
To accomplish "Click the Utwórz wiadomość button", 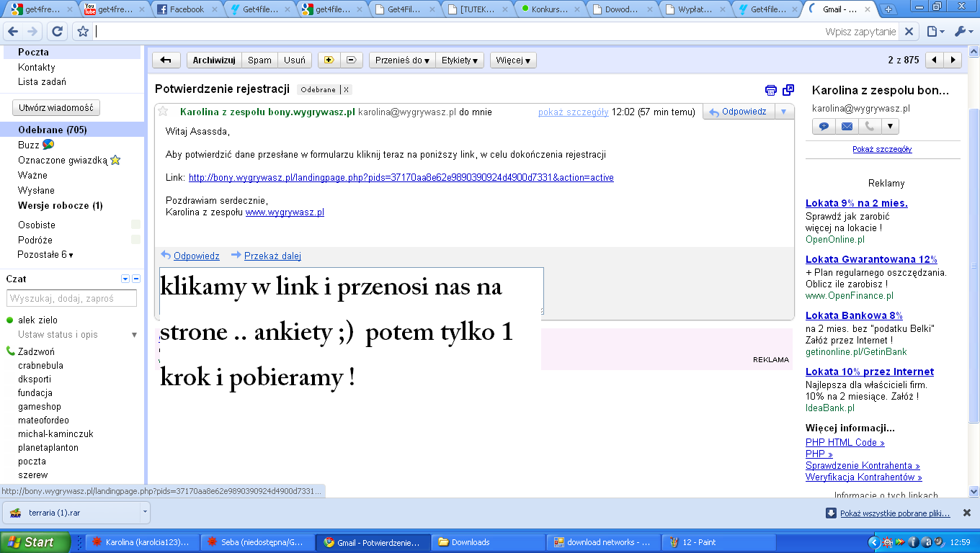I will 56,107.
